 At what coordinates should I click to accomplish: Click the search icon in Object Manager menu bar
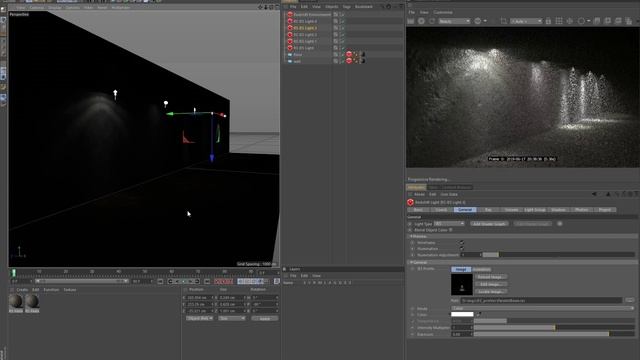(382, 7)
